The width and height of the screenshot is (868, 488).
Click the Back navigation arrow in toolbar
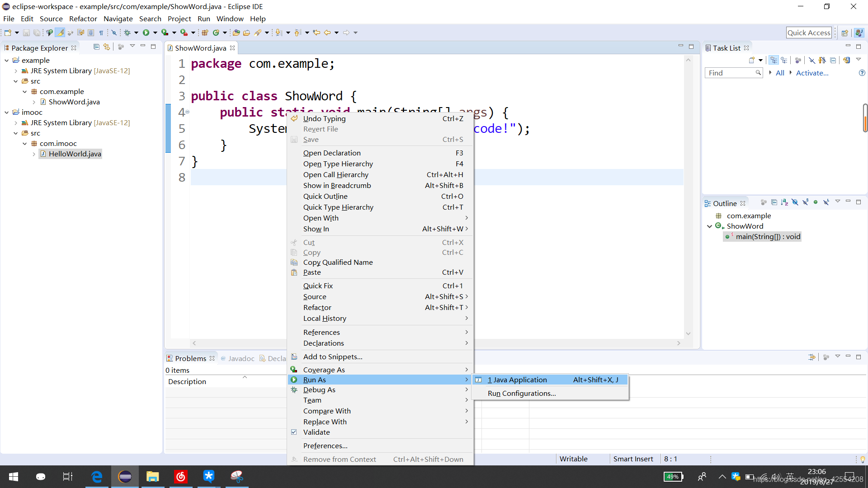[327, 33]
